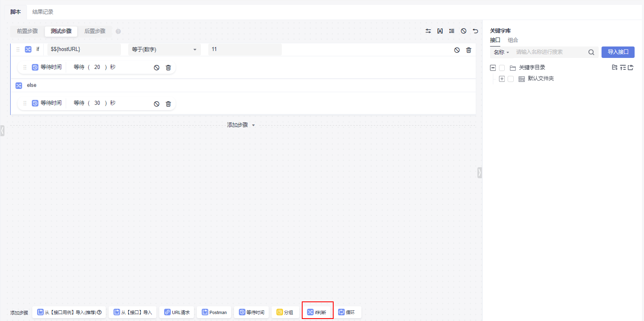Click the clock icon of the 20-second wait

pos(35,67)
